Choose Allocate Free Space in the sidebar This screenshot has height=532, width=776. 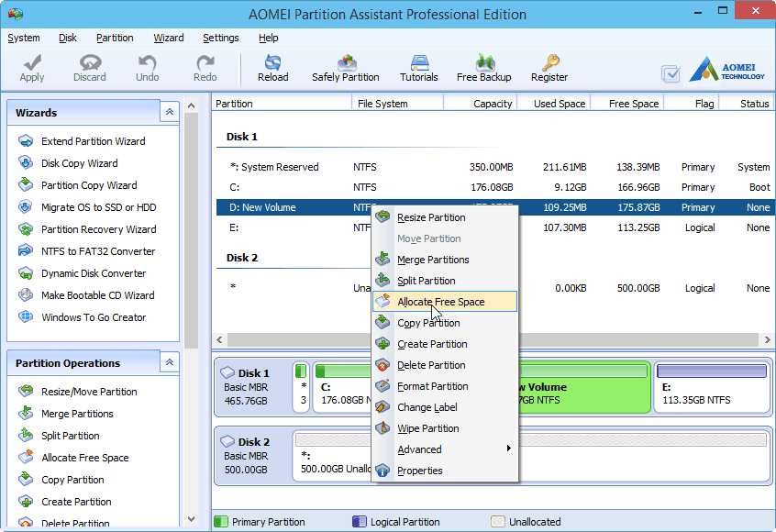click(x=73, y=458)
